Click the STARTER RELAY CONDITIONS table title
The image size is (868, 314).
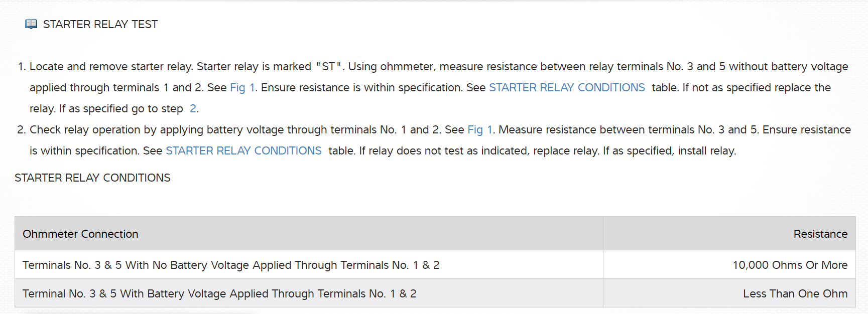click(x=92, y=178)
